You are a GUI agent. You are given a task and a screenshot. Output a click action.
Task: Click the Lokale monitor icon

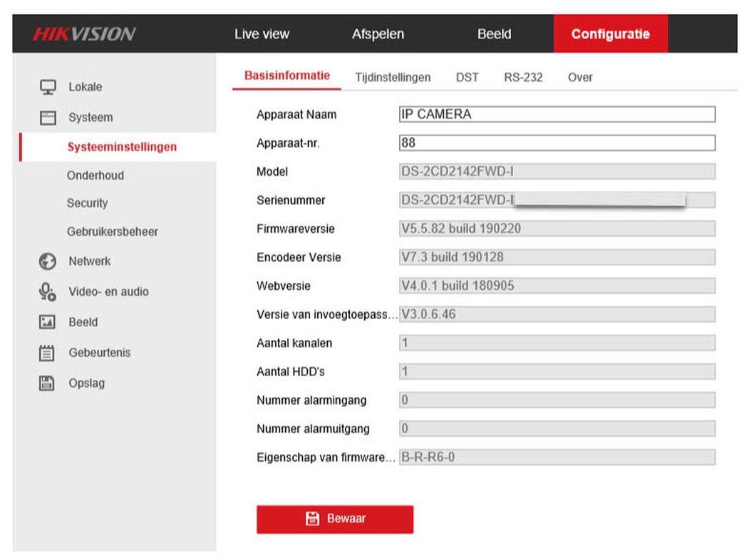pos(48,87)
